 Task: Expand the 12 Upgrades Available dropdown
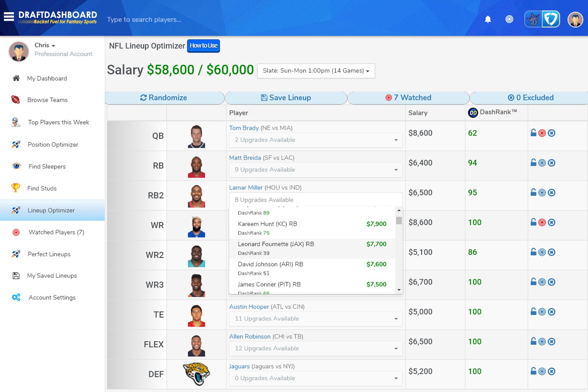click(x=316, y=348)
